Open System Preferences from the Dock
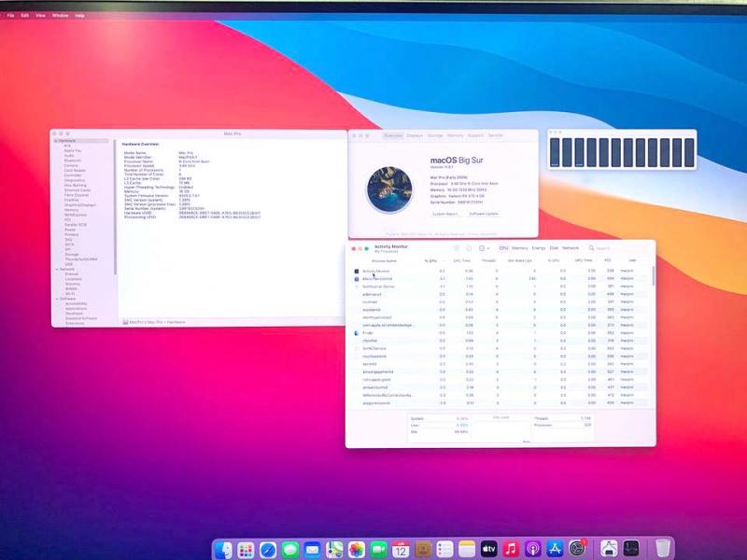 click(577, 549)
